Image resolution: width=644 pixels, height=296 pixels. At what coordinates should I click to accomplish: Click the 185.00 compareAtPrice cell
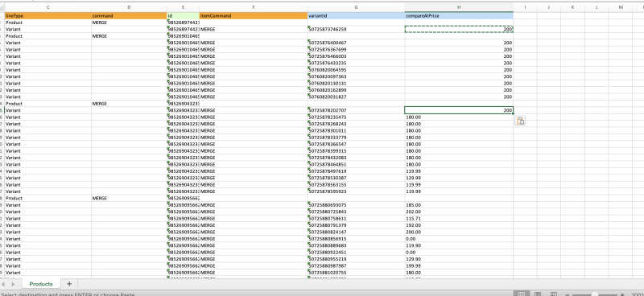(459, 205)
